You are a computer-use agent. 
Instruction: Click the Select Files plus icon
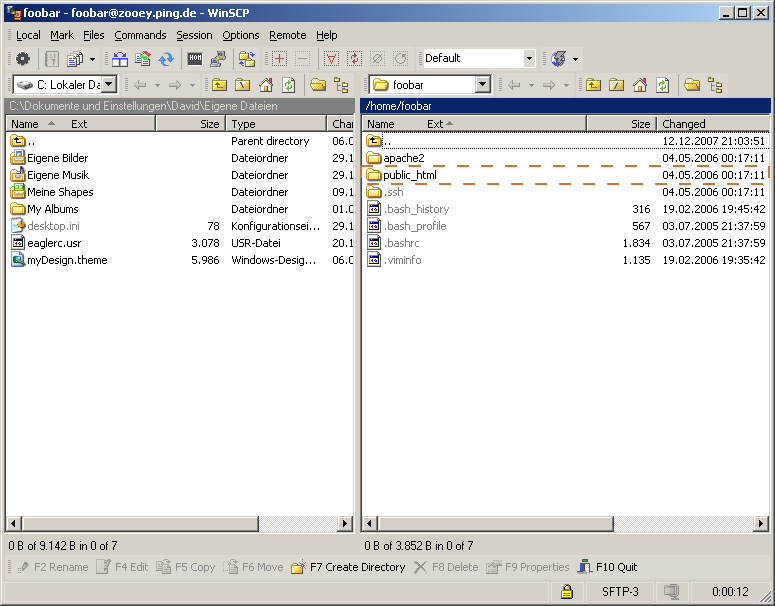tap(280, 59)
